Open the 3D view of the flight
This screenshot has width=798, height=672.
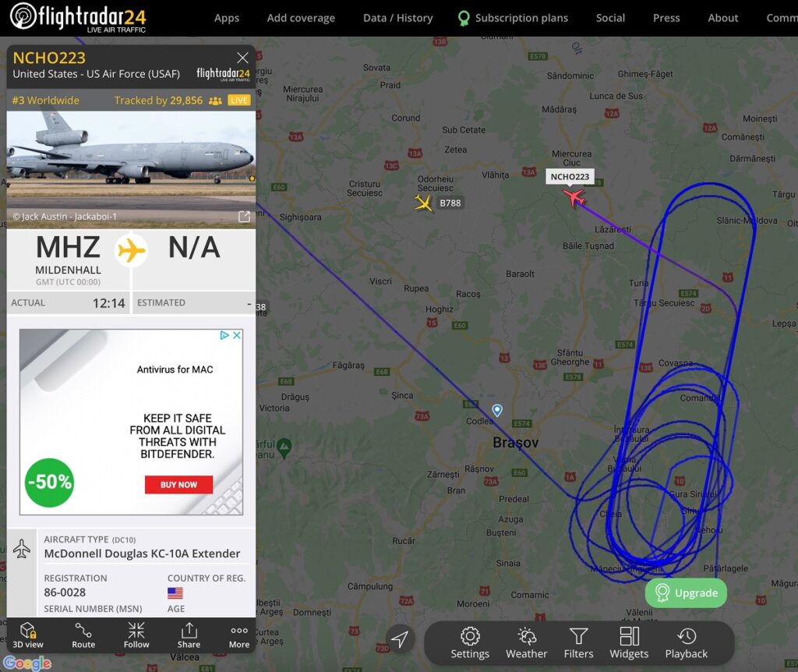tap(28, 635)
